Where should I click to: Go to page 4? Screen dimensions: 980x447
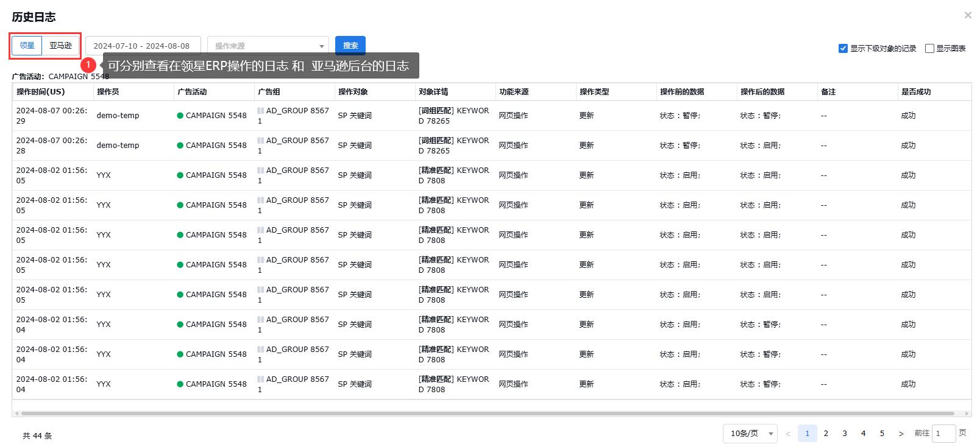pos(863,434)
